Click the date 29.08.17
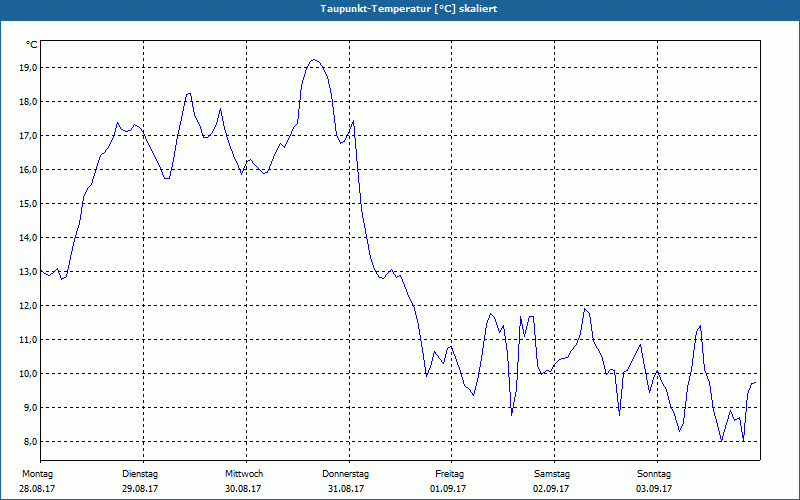Viewport: 800px width, 500px height. coord(140,489)
